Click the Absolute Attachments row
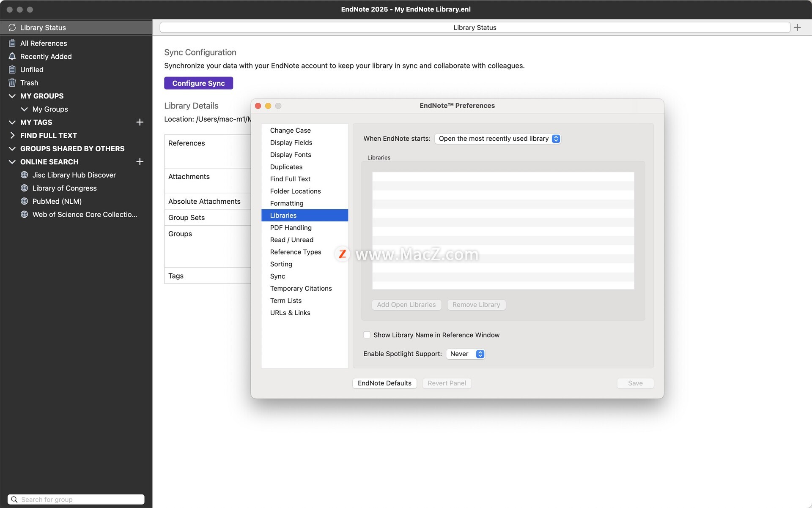Viewport: 812px width, 508px height. pyautogui.click(x=208, y=201)
